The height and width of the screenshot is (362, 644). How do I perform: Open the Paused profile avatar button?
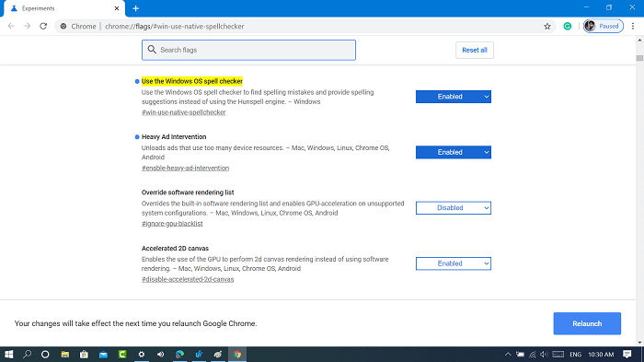click(604, 27)
